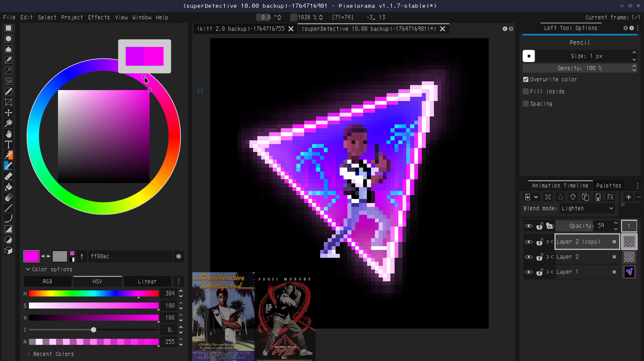
Task: Select the Crop tool
Action: coord(8,102)
